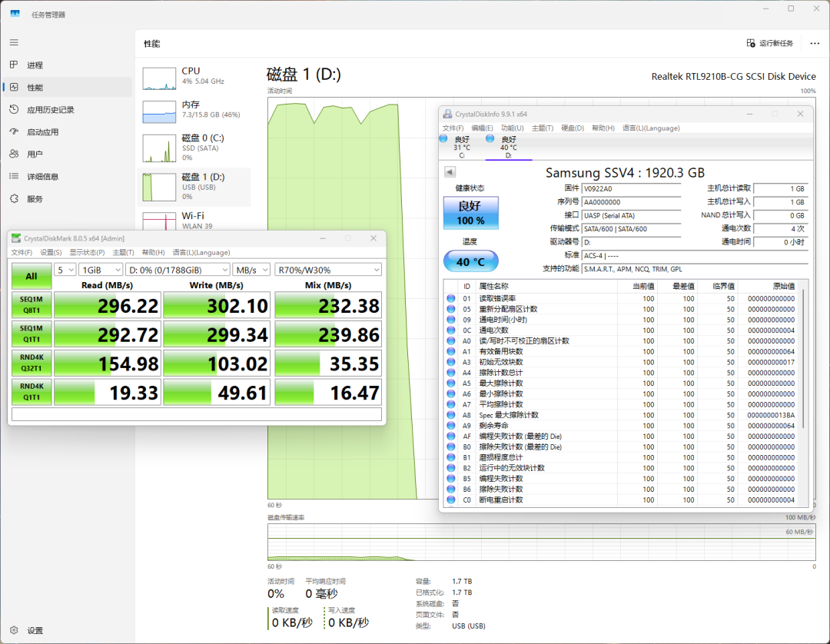
Task: Open Task Manager Settings (设置)
Action: click(67, 630)
